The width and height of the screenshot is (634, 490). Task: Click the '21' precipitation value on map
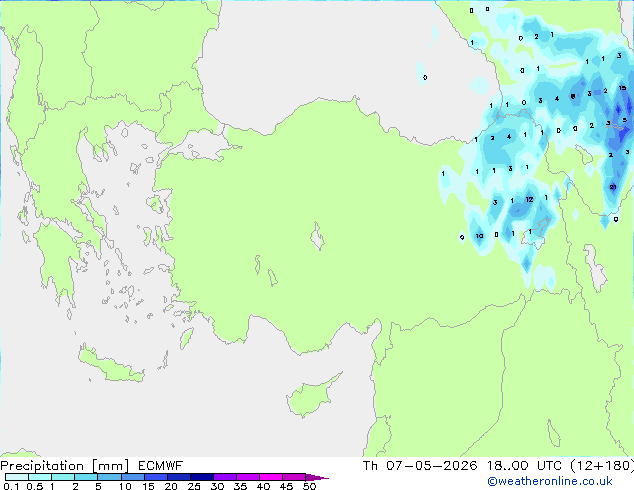coord(613,187)
